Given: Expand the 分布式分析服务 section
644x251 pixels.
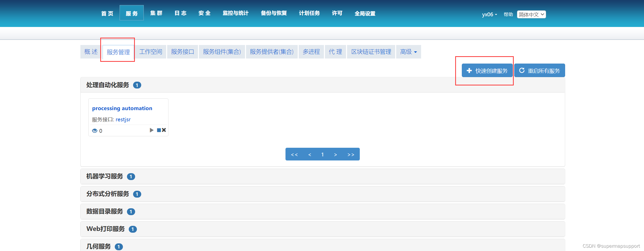Looking at the screenshot, I should pos(322,194).
